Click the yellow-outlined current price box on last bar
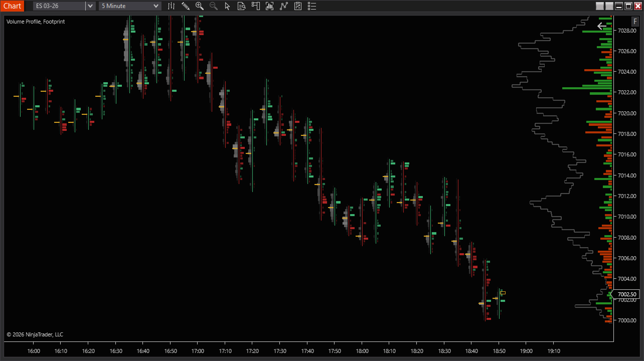 pos(503,293)
